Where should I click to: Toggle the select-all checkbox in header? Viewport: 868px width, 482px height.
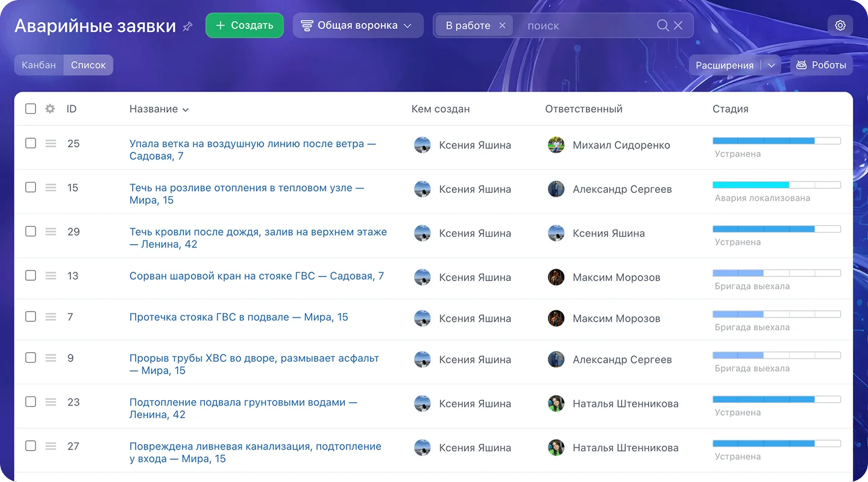[x=31, y=109]
